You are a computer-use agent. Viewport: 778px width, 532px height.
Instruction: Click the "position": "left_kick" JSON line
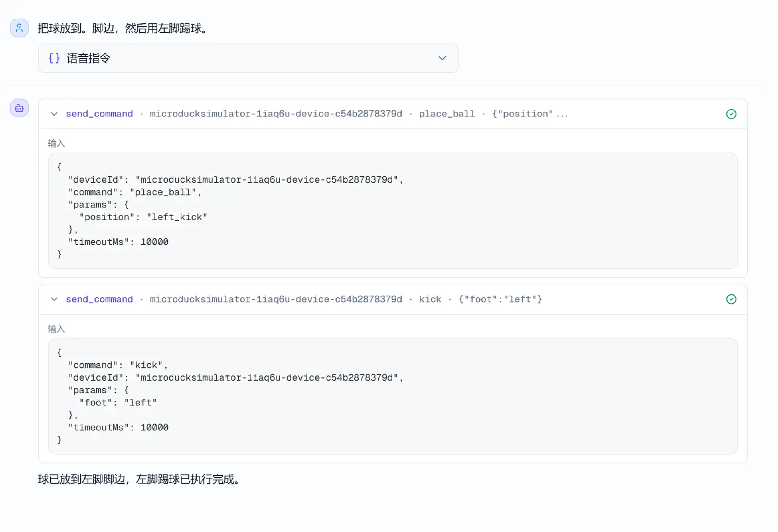click(x=143, y=217)
